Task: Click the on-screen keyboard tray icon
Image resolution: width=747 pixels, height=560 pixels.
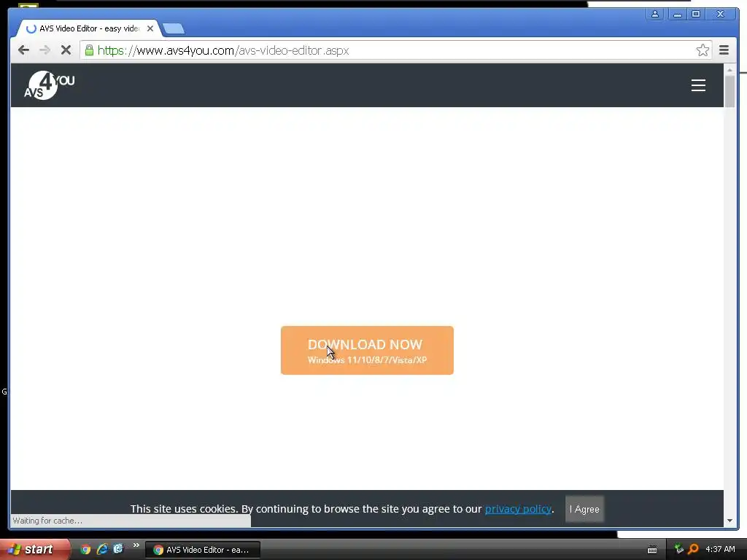Action: coord(652,550)
